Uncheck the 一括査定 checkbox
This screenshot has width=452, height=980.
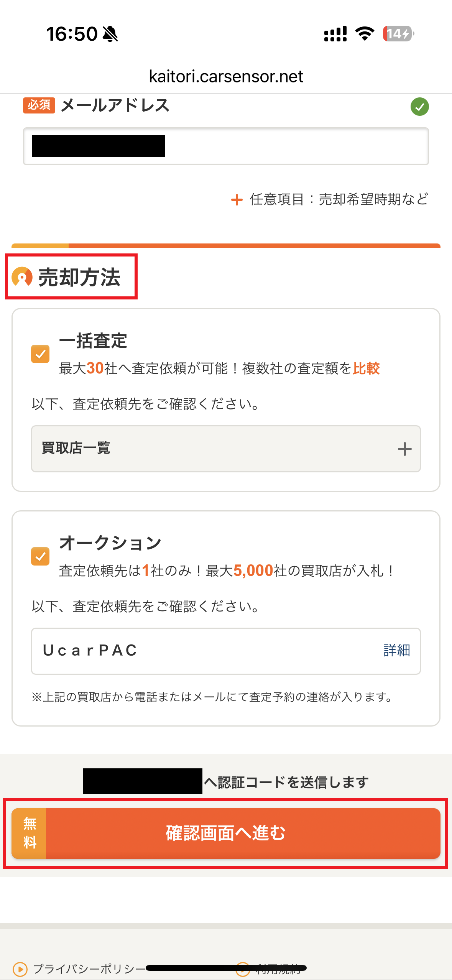(x=40, y=354)
